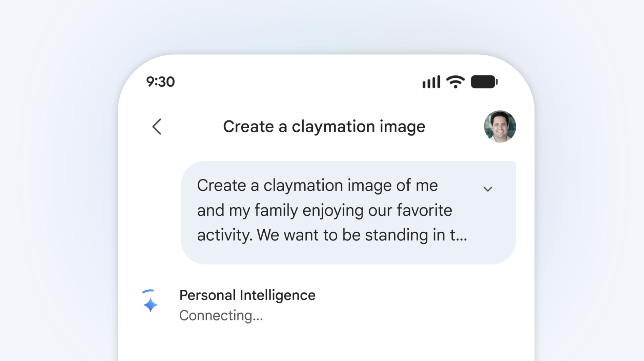Click the "Create a claymation image" chat title
Screen dimensions: 644x361
tap(324, 127)
